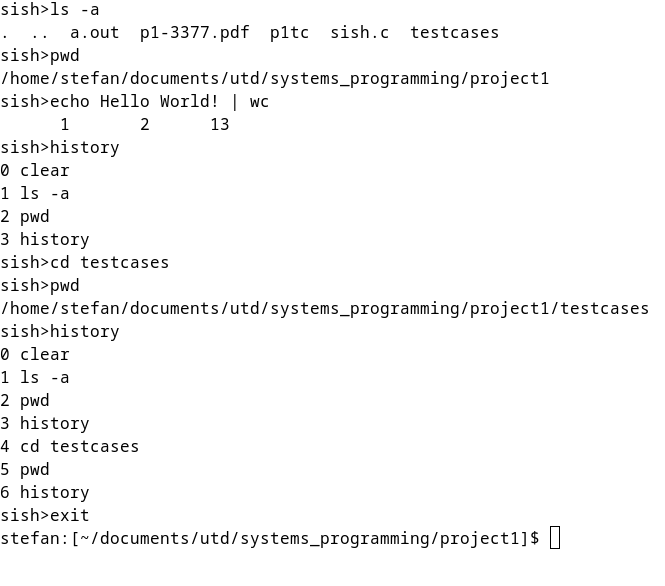665x586 pixels.
Task: Click the a.out file name
Action: [94, 32]
